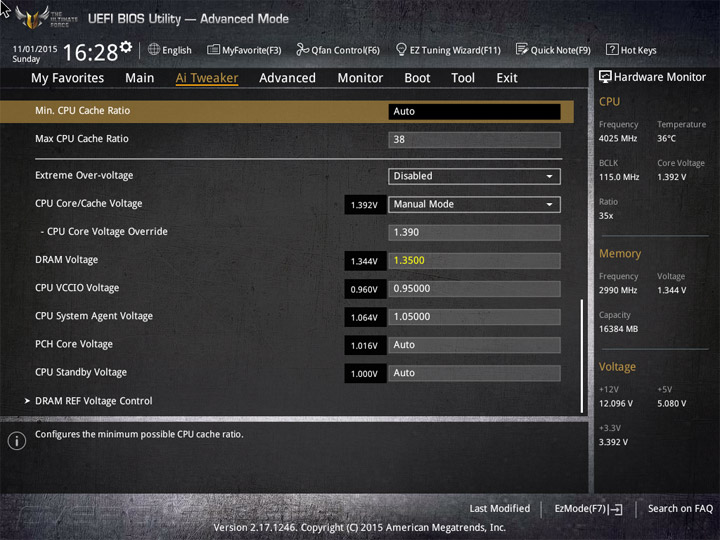The width and height of the screenshot is (720, 540).
Task: Click memory capacity value 16384 MB
Action: 618,329
